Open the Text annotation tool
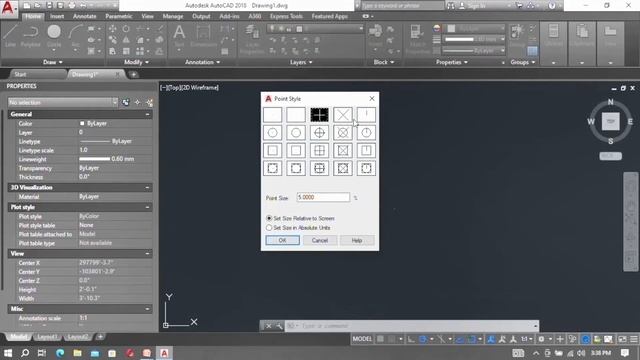Screen dimensions: 640x360 coord(179,36)
